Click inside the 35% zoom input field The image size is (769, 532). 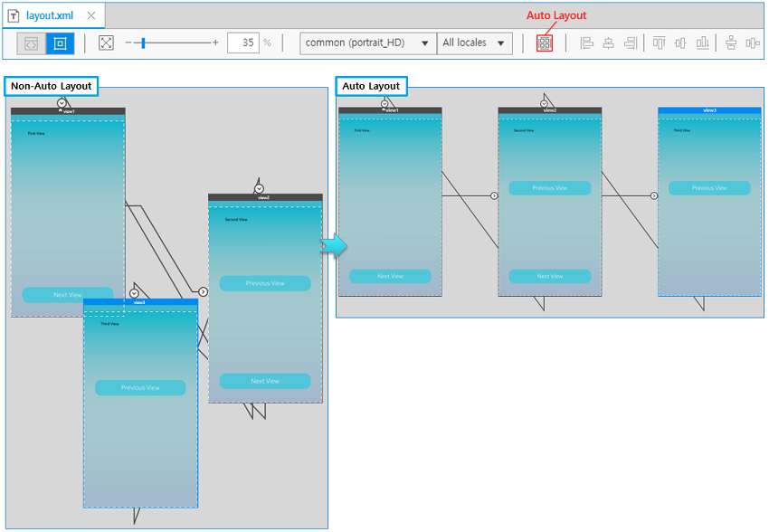243,43
